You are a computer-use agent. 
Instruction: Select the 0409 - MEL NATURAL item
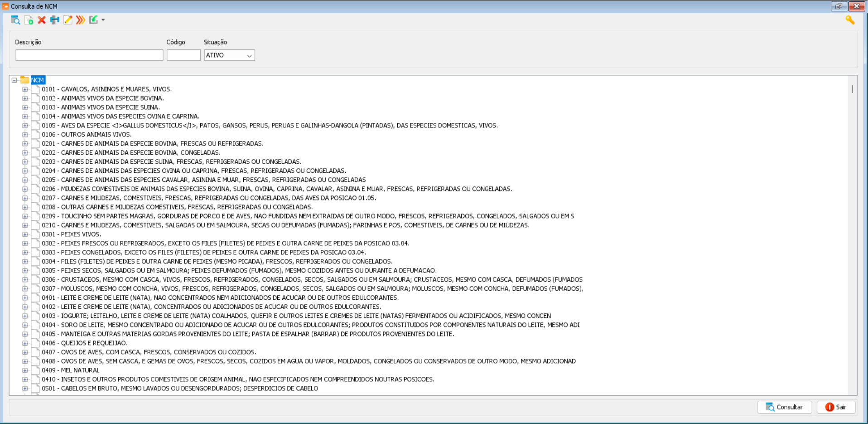click(x=71, y=370)
